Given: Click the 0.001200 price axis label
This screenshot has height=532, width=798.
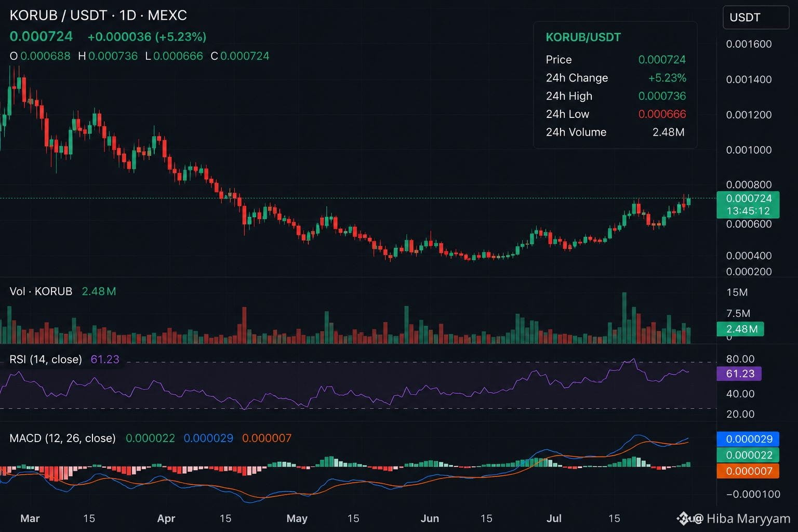Looking at the screenshot, I should click(749, 115).
